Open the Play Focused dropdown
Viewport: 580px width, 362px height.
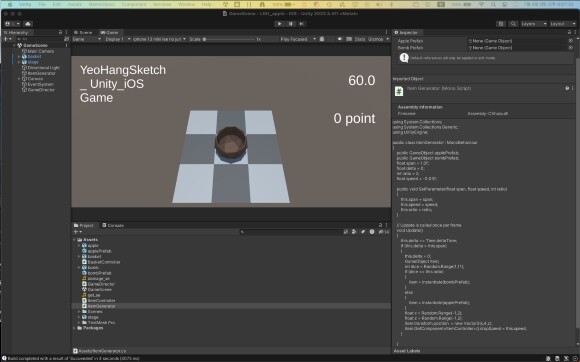tap(298, 39)
